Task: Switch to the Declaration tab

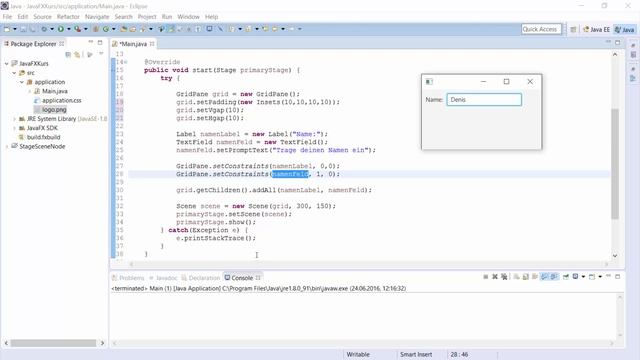Action: (200, 278)
